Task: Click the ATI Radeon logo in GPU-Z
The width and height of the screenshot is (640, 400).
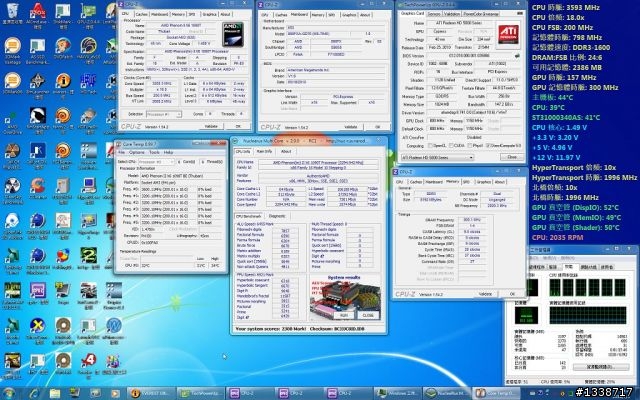Action: (508, 36)
